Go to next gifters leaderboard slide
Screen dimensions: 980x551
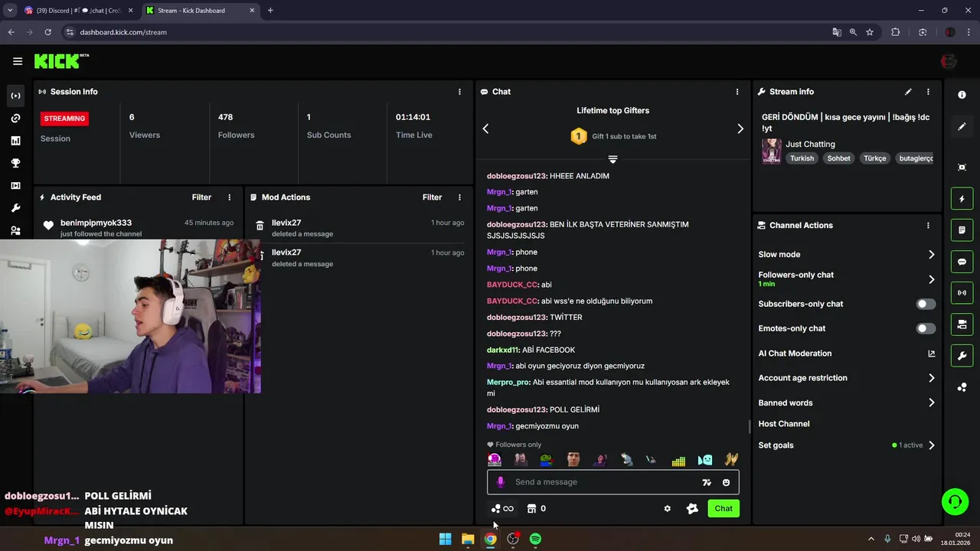pos(740,129)
